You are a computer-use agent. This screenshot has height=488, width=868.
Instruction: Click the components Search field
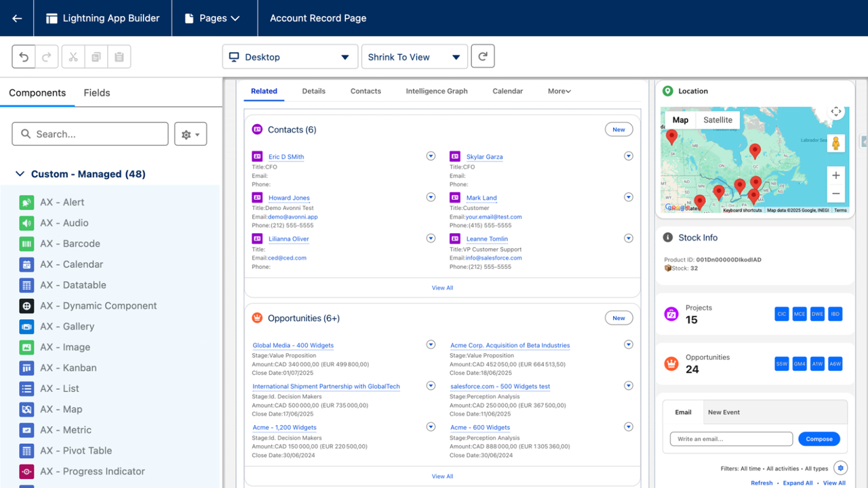tap(90, 134)
